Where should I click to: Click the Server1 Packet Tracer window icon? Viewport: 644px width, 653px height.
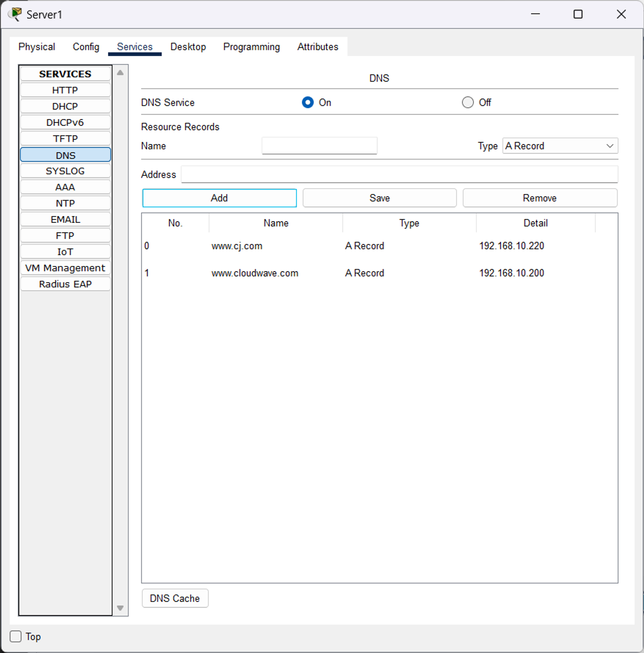pyautogui.click(x=15, y=14)
